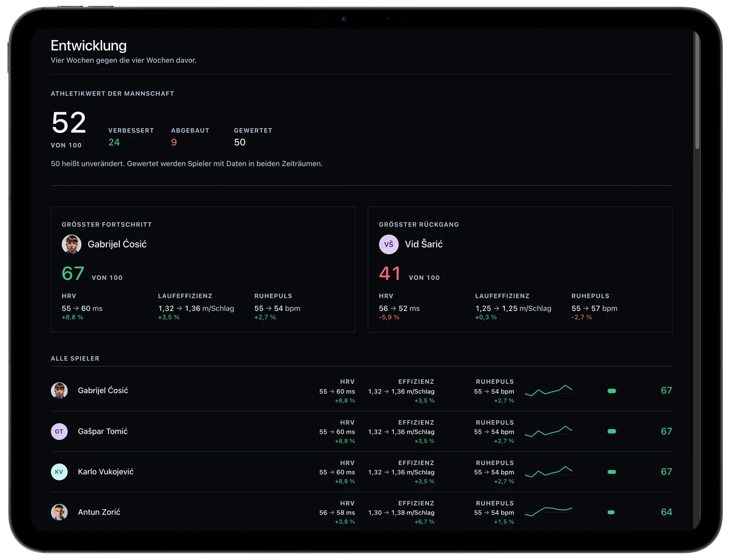
Task: Open Gabrijel Ćosić name in Größter Fortschritt card
Action: pyautogui.click(x=117, y=244)
